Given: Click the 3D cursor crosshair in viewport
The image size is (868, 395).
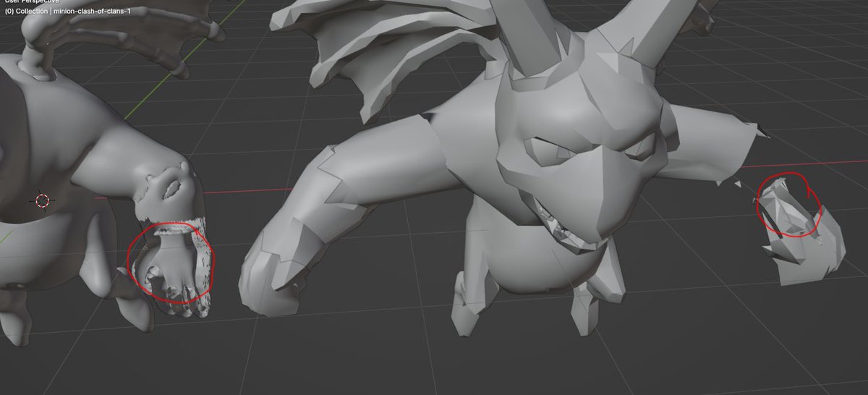Looking at the screenshot, I should coord(42,200).
